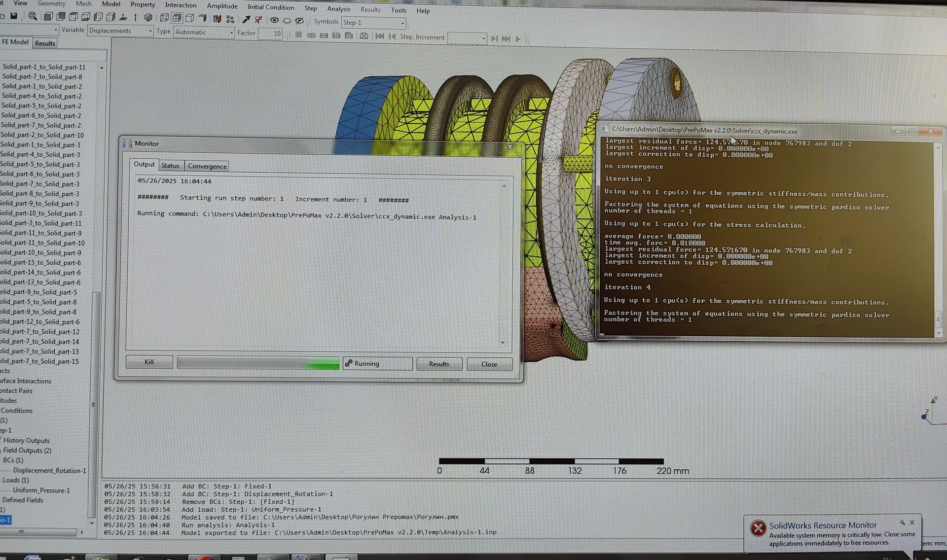
Task: Open the Interaction menu
Action: click(181, 5)
